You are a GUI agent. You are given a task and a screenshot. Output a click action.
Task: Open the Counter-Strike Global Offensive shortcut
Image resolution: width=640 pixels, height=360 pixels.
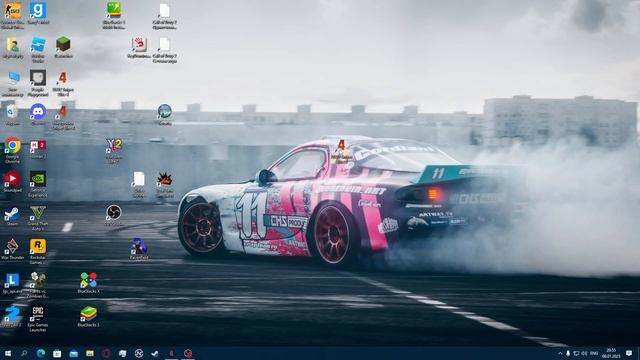[x=13, y=11]
